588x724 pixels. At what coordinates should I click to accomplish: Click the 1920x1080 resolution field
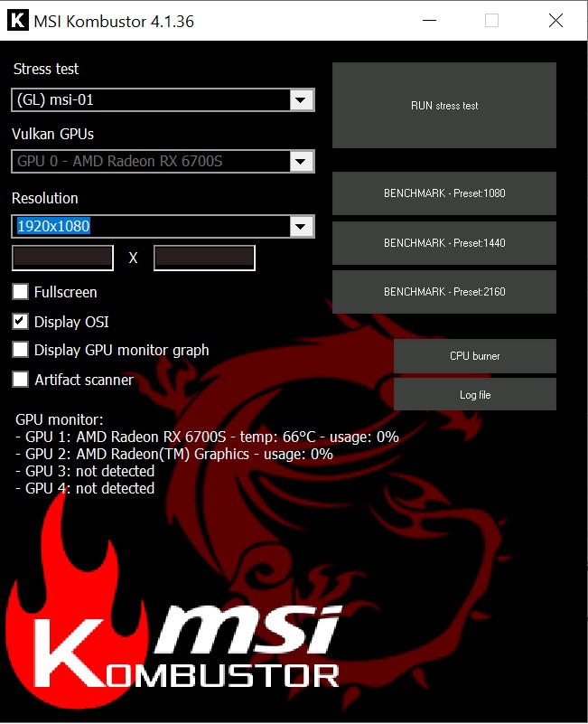pyautogui.click(x=163, y=226)
